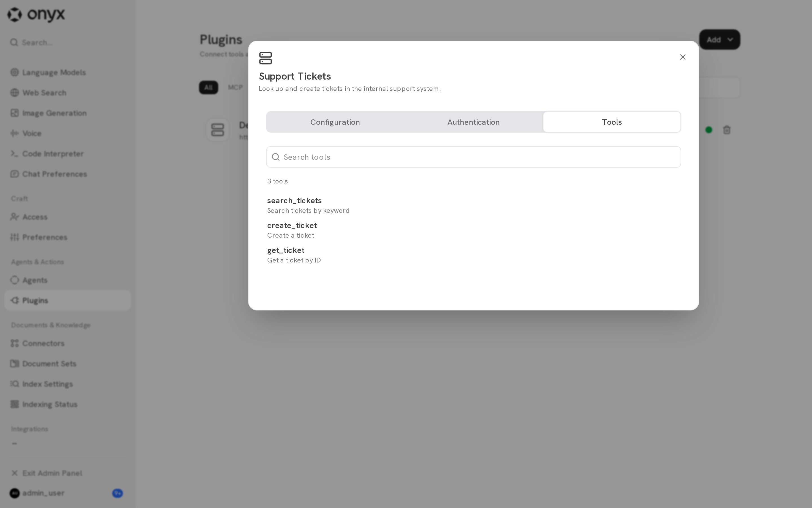The width and height of the screenshot is (812, 508).
Task: Close the Support Tickets dialog
Action: 683,57
